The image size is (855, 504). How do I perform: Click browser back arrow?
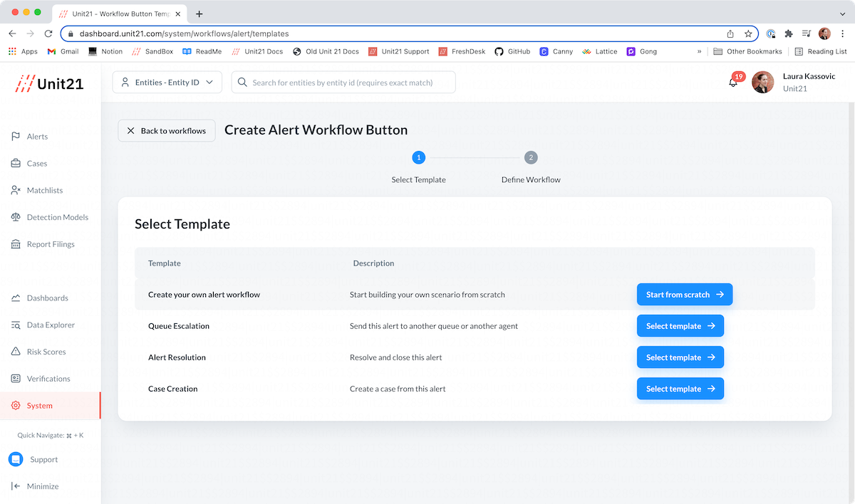(12, 33)
